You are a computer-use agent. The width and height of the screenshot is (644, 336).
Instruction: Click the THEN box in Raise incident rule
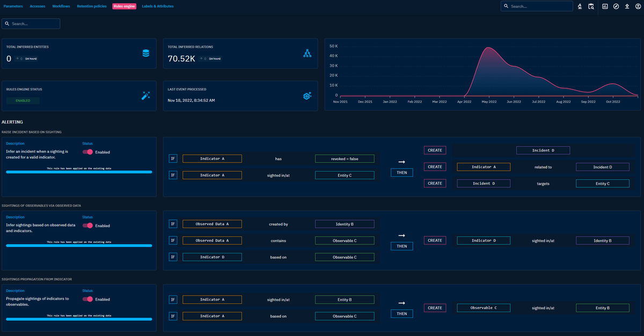pos(402,173)
